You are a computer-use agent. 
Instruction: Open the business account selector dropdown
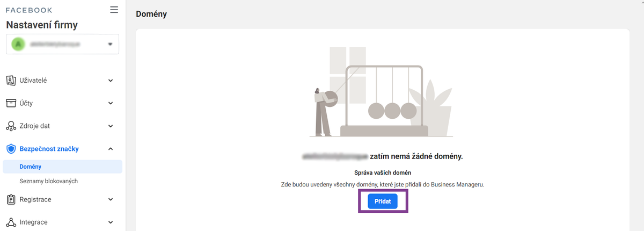point(62,44)
